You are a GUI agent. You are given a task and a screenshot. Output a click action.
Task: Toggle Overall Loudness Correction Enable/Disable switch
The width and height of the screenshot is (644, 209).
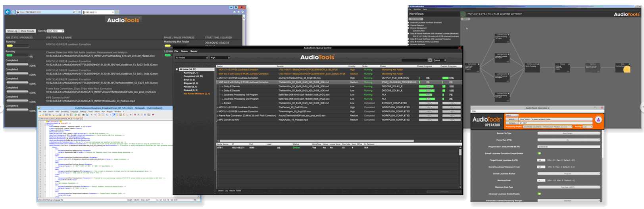coord(540,153)
